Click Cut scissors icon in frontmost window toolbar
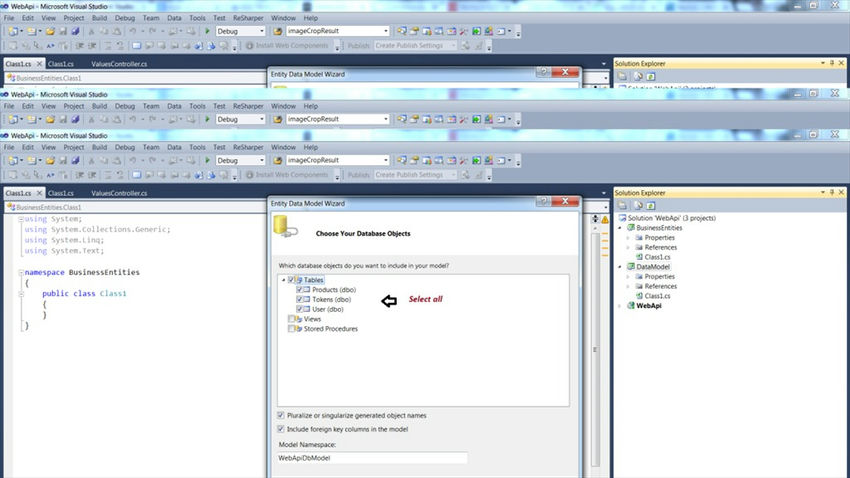 coord(92,160)
